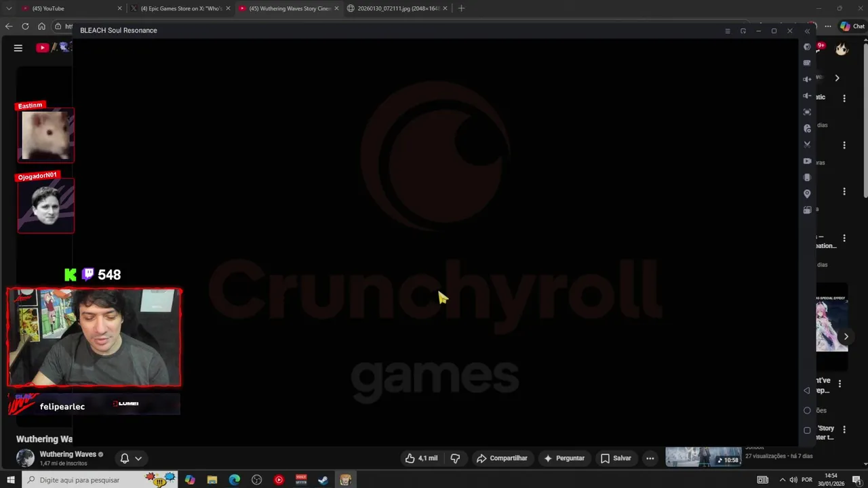The height and width of the screenshot is (488, 868).
Task: Open the Windows Start menu
Action: 11,480
